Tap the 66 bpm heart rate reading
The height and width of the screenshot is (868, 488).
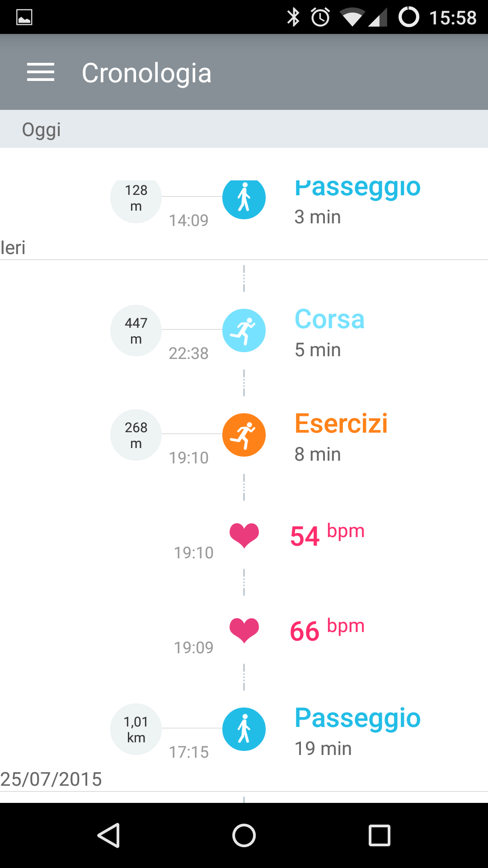tap(327, 631)
